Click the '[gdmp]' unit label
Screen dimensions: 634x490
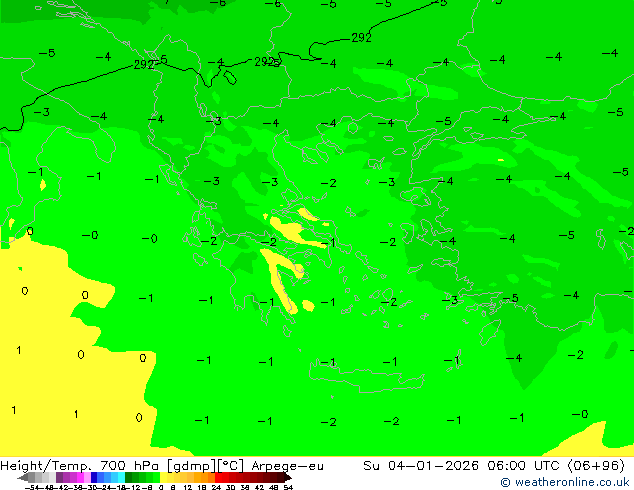pyautogui.click(x=192, y=466)
